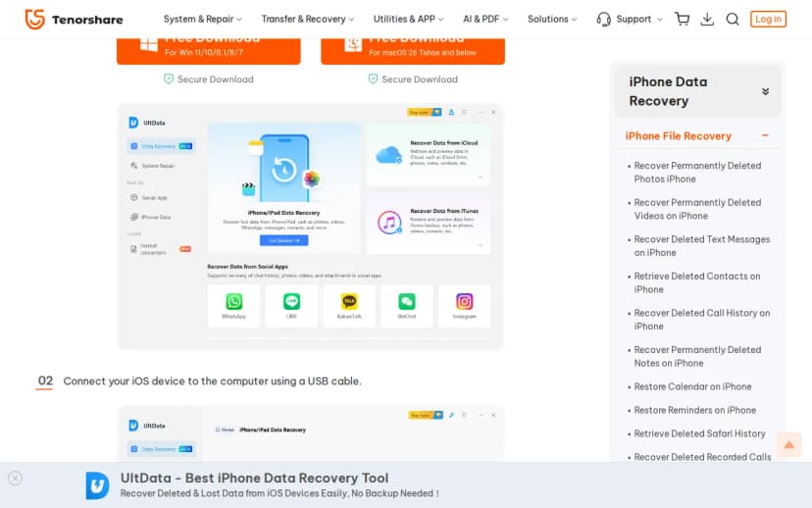Download the free Windows version
The image size is (812, 508).
point(208,46)
